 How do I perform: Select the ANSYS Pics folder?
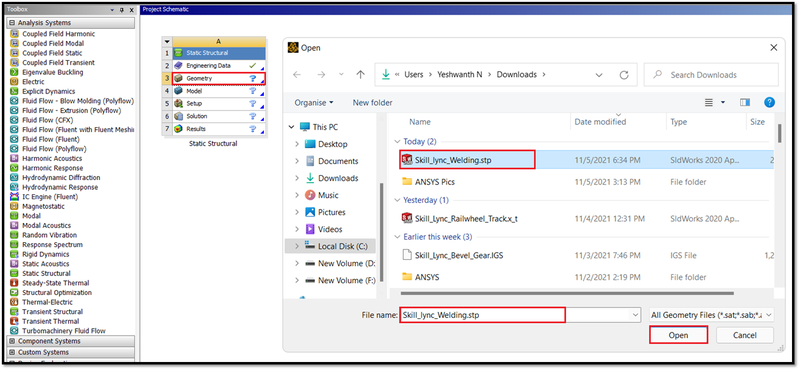tap(429, 182)
